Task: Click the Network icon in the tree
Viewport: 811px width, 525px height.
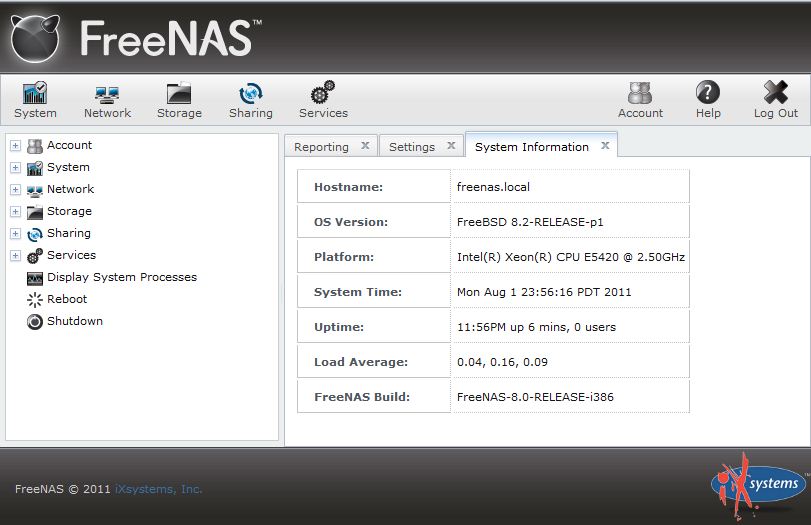Action: point(35,190)
